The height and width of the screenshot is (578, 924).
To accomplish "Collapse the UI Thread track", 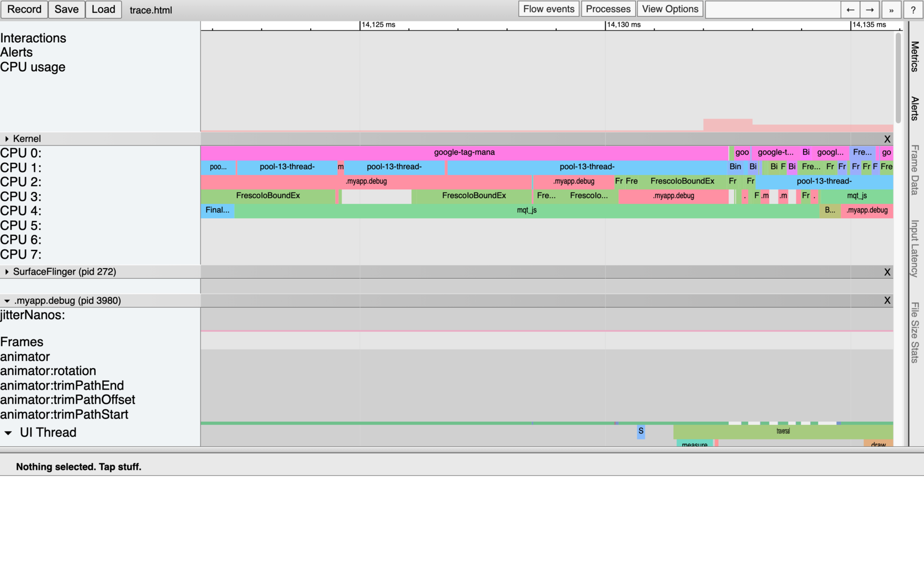I will click(x=8, y=432).
